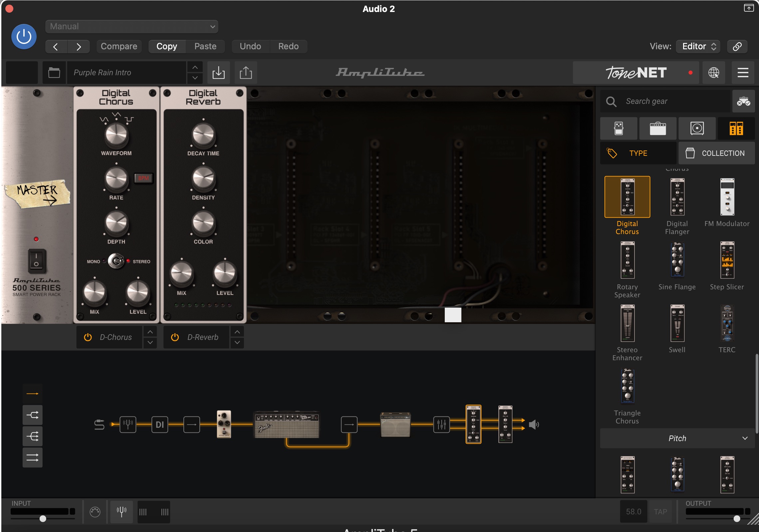
Task: Go to previous preset arrow
Action: point(56,47)
